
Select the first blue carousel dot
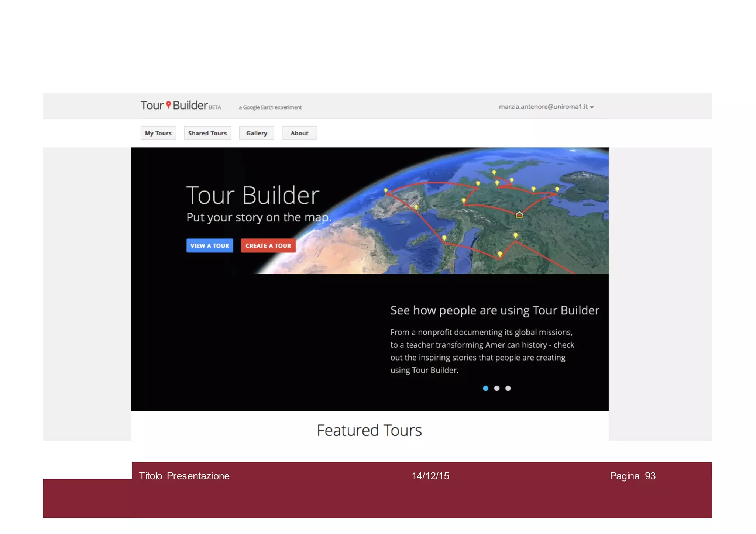coord(485,388)
